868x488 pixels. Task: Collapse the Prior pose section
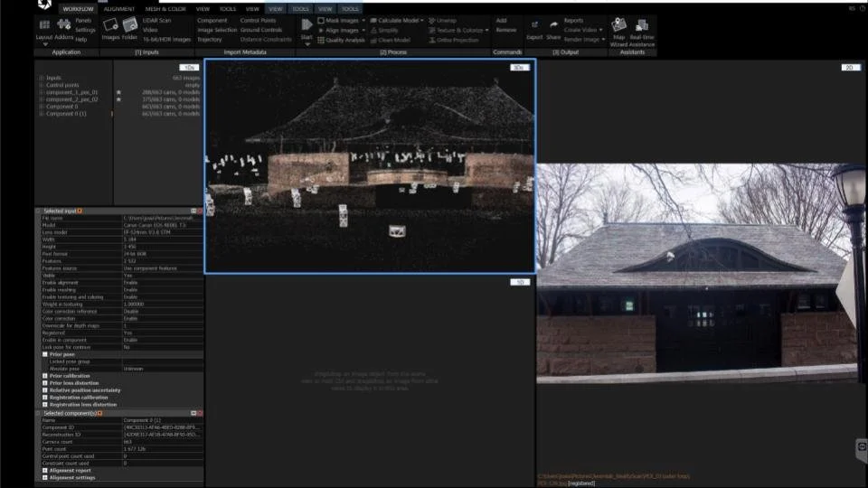click(45, 354)
